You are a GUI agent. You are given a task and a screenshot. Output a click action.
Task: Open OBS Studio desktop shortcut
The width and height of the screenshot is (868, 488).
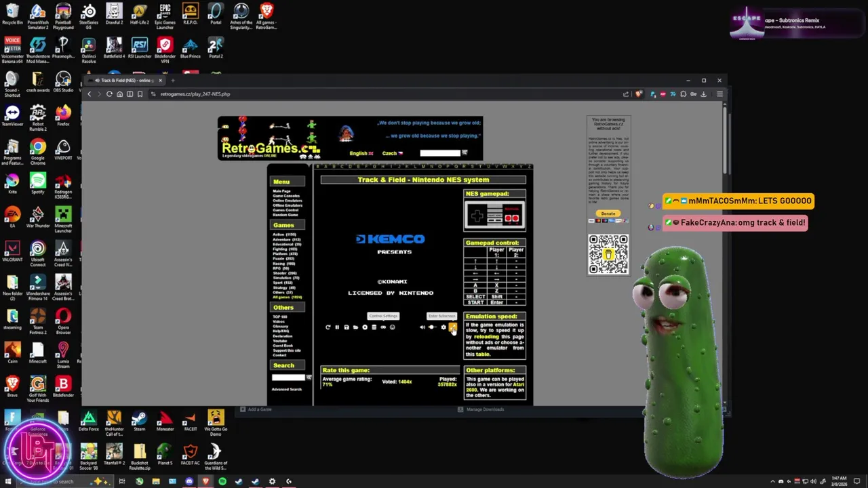pyautogui.click(x=63, y=82)
